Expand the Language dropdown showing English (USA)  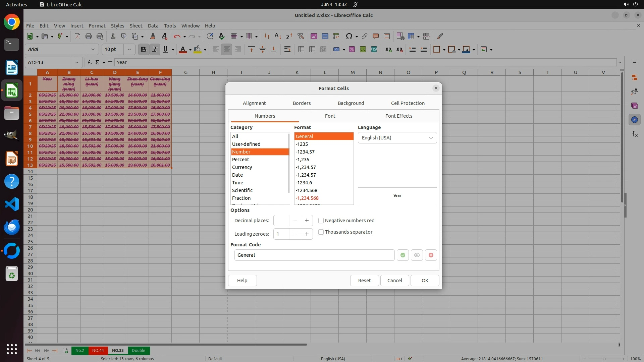[397, 138]
